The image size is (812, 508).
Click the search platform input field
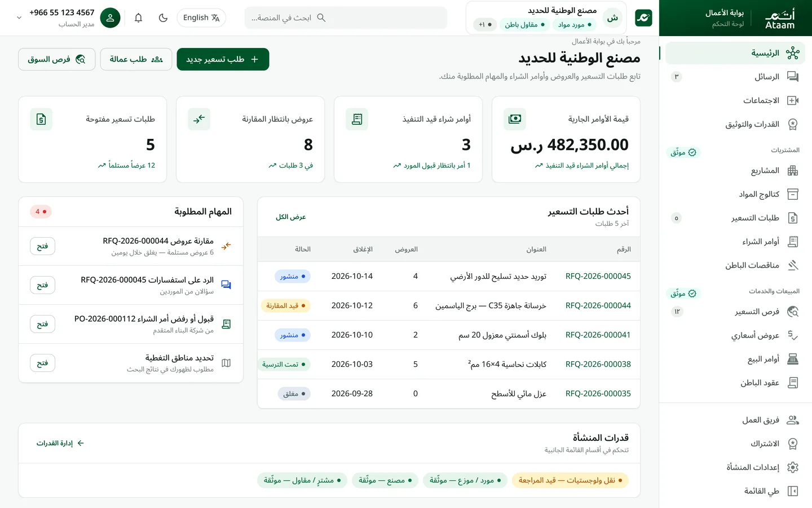346,17
